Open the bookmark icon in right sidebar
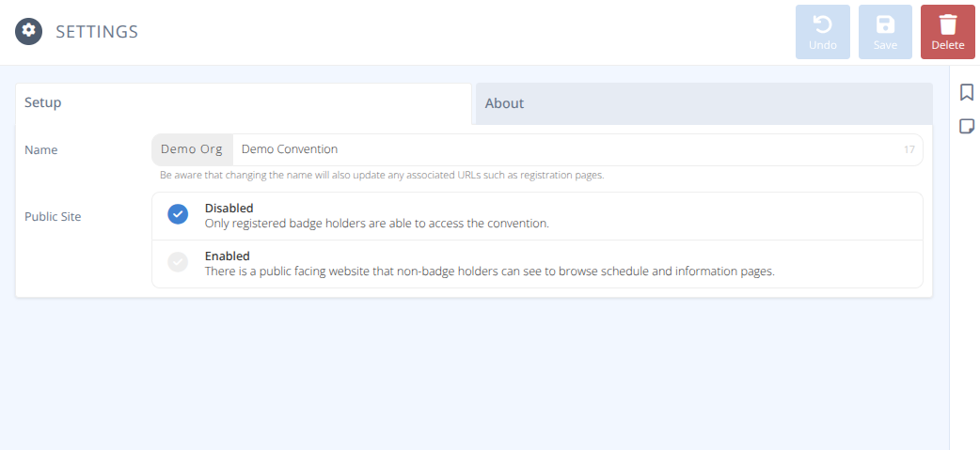The image size is (980, 450). coord(966,92)
